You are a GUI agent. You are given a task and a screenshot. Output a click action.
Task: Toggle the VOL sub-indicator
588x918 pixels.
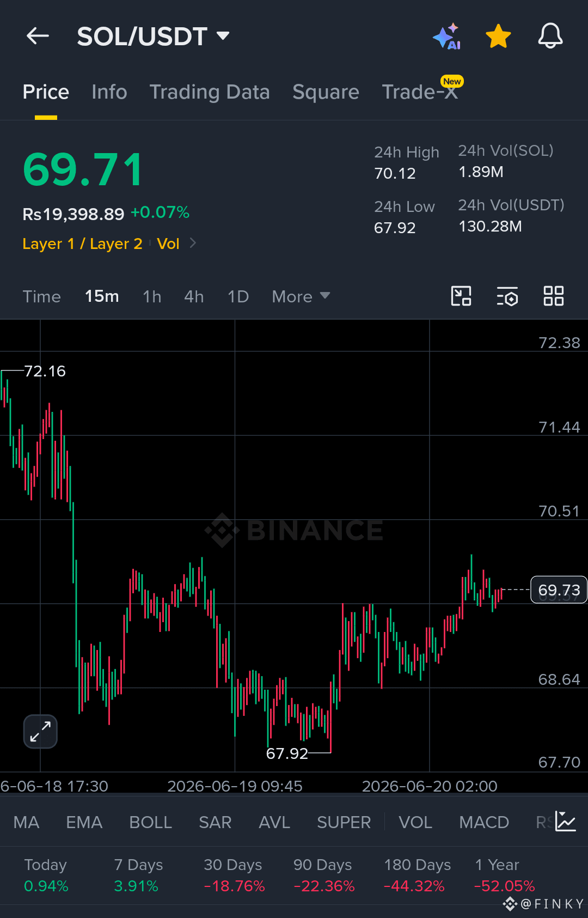pyautogui.click(x=415, y=822)
